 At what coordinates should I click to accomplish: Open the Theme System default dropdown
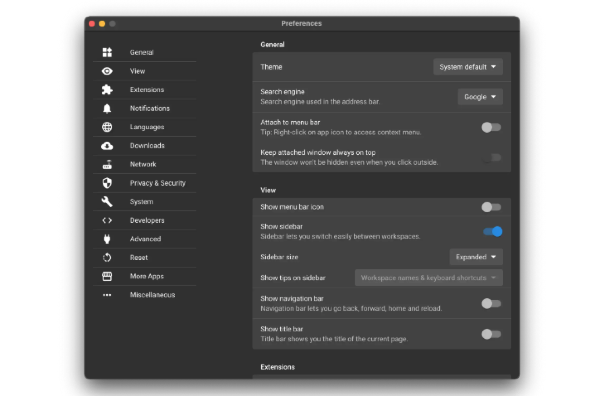468,67
